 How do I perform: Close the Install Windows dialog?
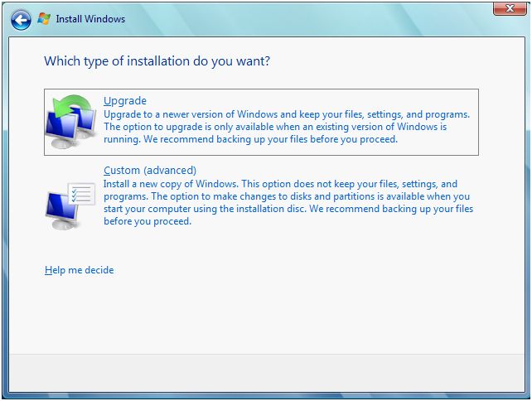click(510, 8)
